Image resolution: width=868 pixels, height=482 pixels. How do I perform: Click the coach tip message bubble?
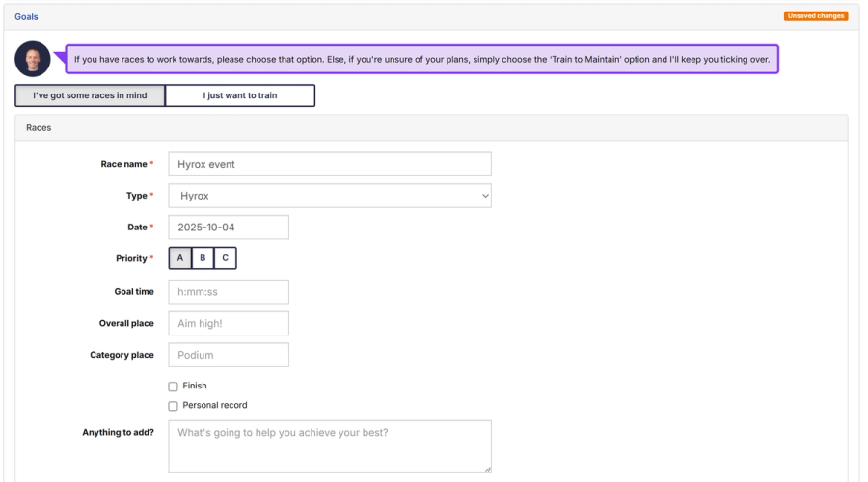point(421,59)
